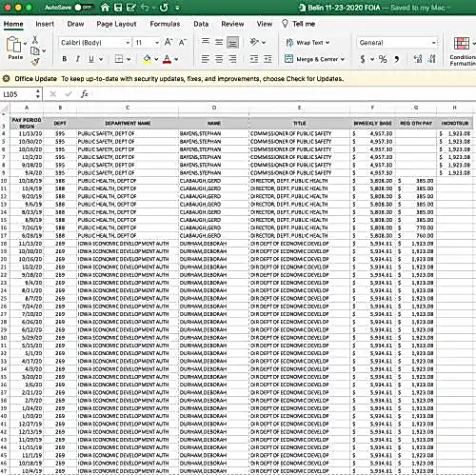Click the Top Align icon

click(x=206, y=42)
